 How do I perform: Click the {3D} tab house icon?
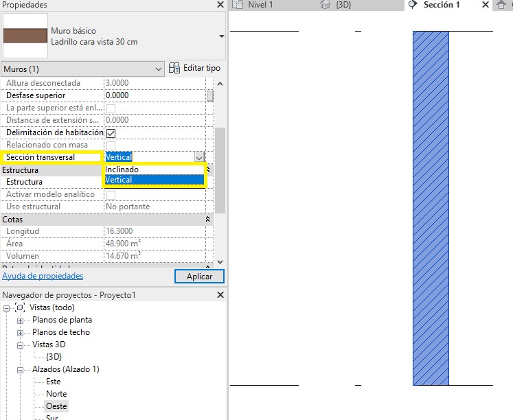click(326, 5)
